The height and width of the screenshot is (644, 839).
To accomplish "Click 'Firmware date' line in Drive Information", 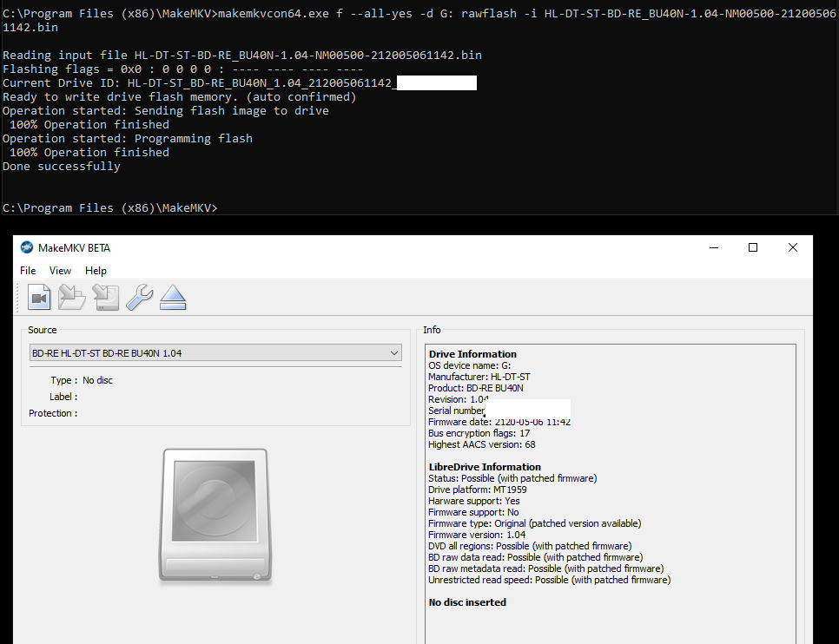I will (499, 422).
